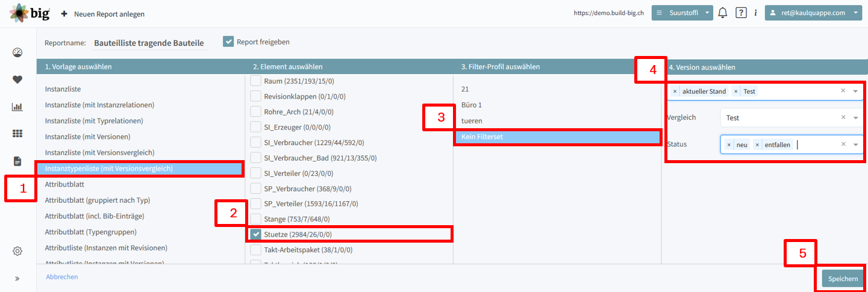This screenshot has width=868, height=292.
Task: Choose 'Kein Filterset' filter profile
Action: coord(557,137)
